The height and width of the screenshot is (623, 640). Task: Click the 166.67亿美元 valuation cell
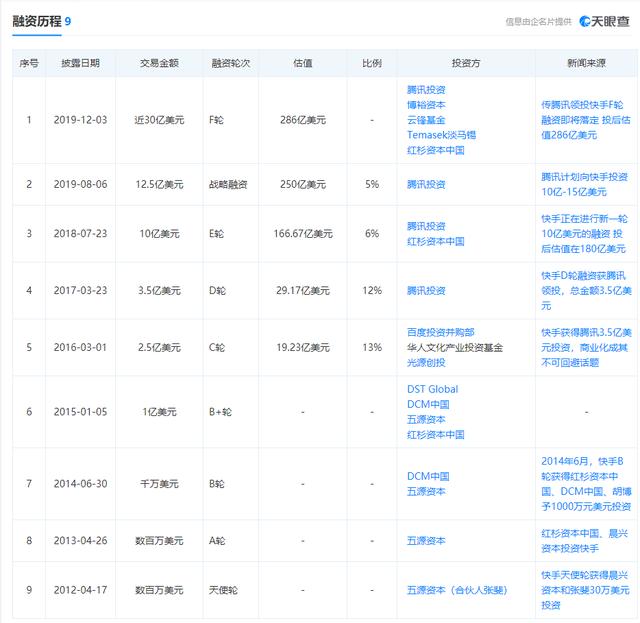303,234
